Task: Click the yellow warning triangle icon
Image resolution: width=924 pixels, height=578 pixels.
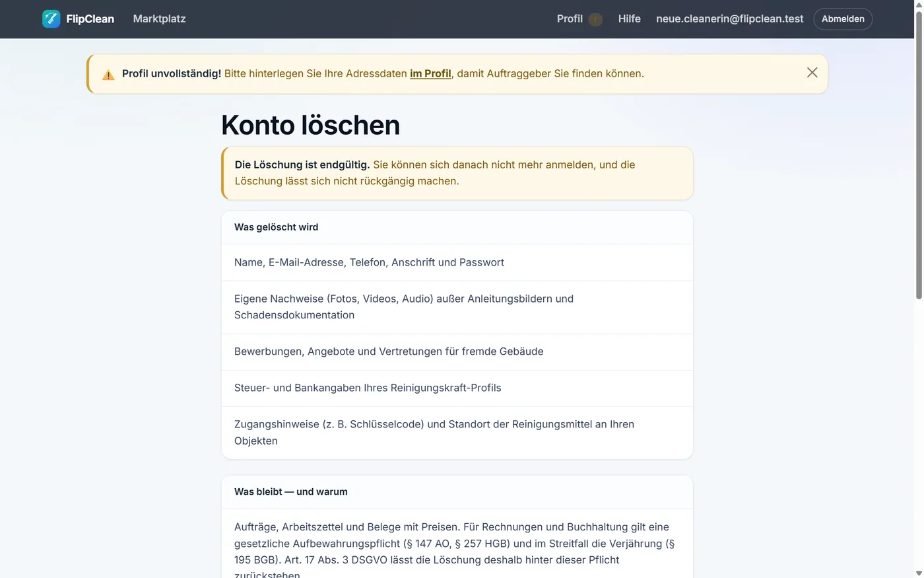Action: 108,75
